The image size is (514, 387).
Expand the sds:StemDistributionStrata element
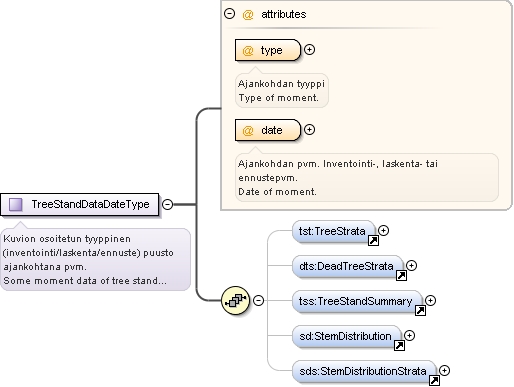444,371
